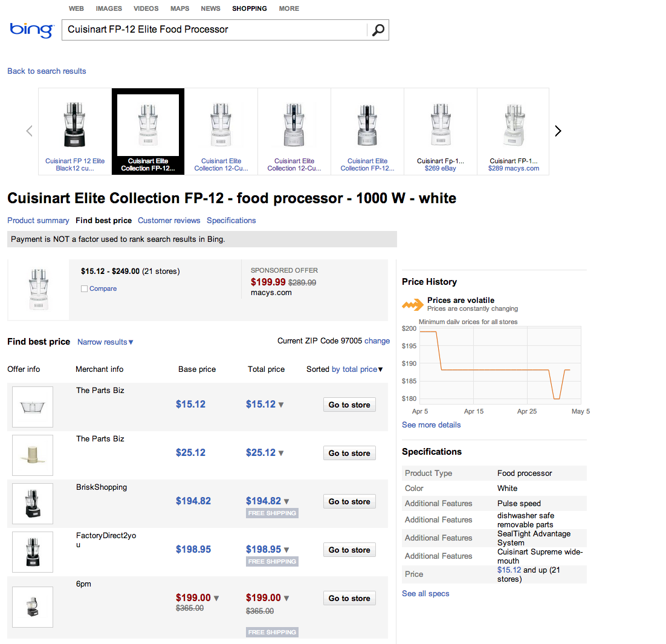Click the price history chart line
Viewport: 666px width, 644px height.
(x=496, y=369)
